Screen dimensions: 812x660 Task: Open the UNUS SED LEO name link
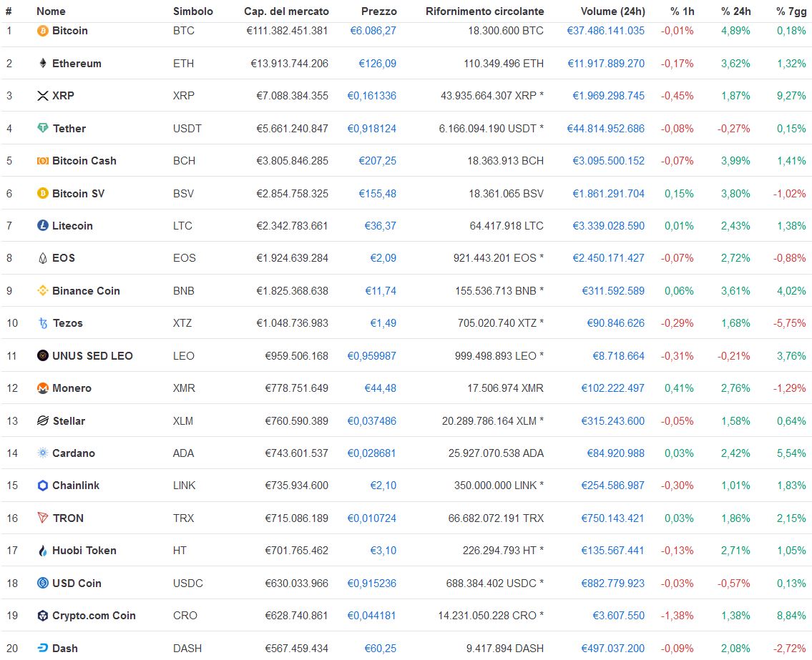coord(92,355)
